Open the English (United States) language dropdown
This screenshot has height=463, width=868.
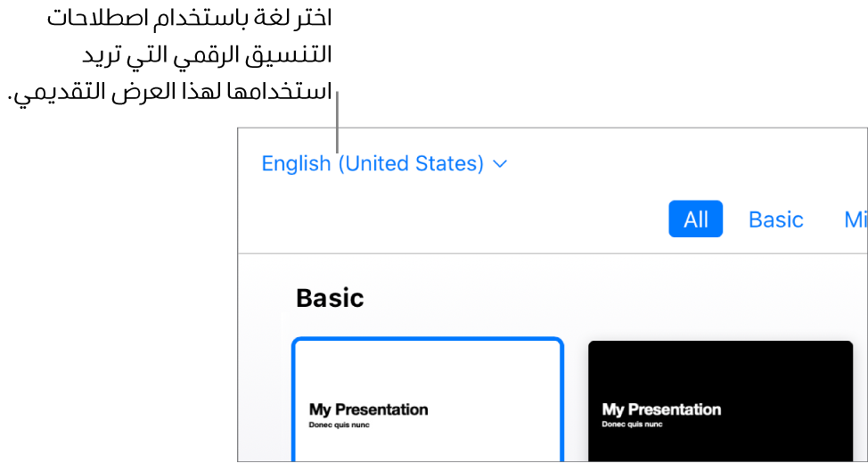coord(384,164)
